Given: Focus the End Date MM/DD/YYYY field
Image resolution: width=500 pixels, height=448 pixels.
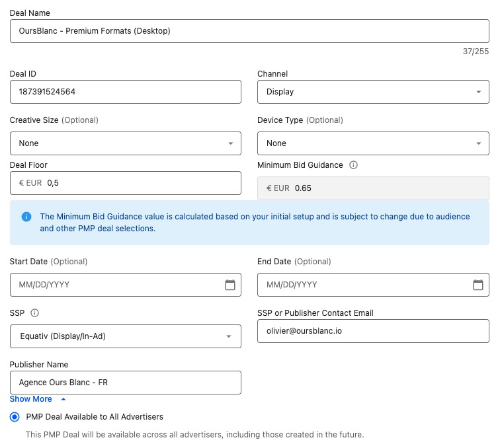Looking at the screenshot, I should 364,285.
